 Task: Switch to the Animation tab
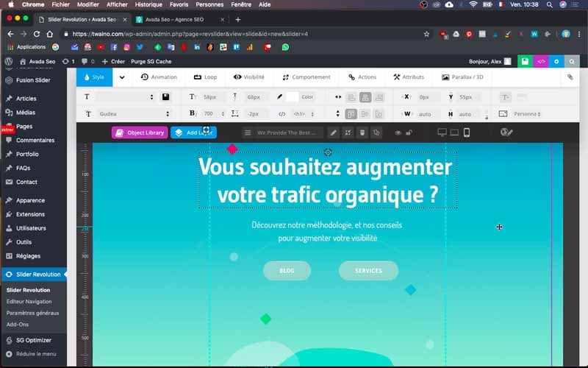(159, 77)
